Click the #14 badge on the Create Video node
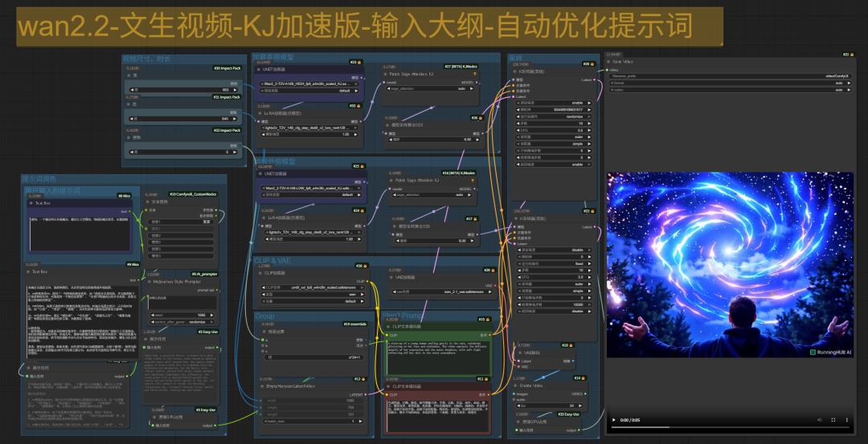This screenshot has width=868, height=444. pos(579,378)
